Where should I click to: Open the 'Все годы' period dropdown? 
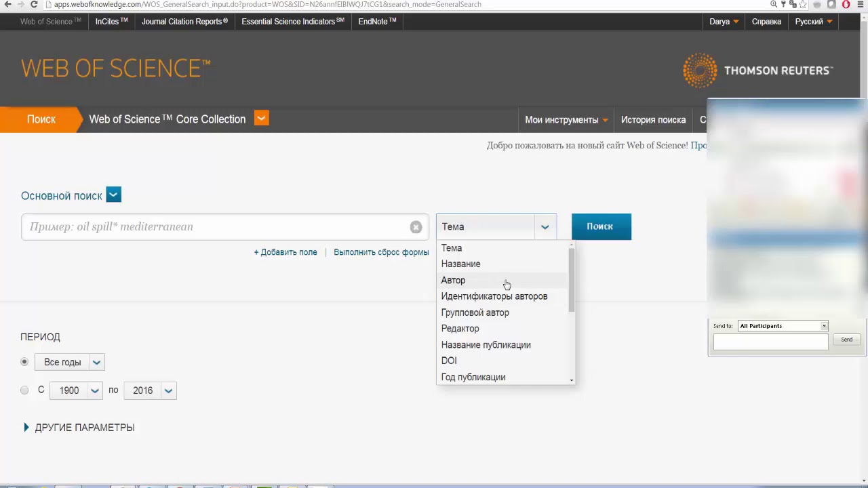(x=70, y=363)
